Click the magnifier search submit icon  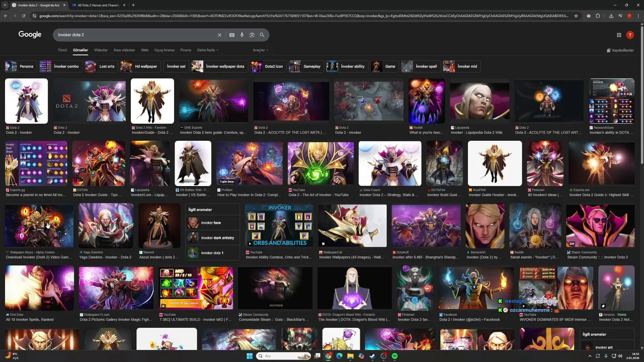click(x=262, y=35)
